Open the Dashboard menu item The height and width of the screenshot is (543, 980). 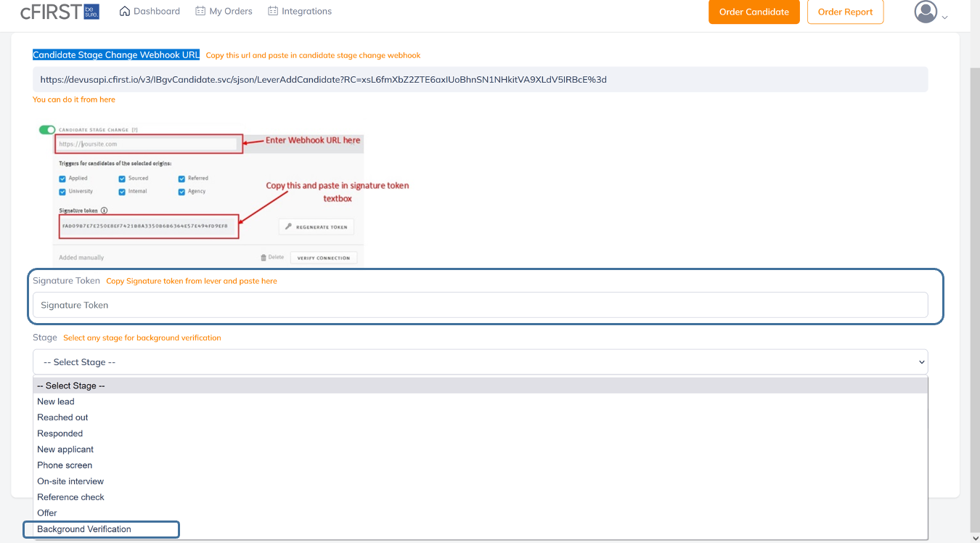click(x=155, y=10)
